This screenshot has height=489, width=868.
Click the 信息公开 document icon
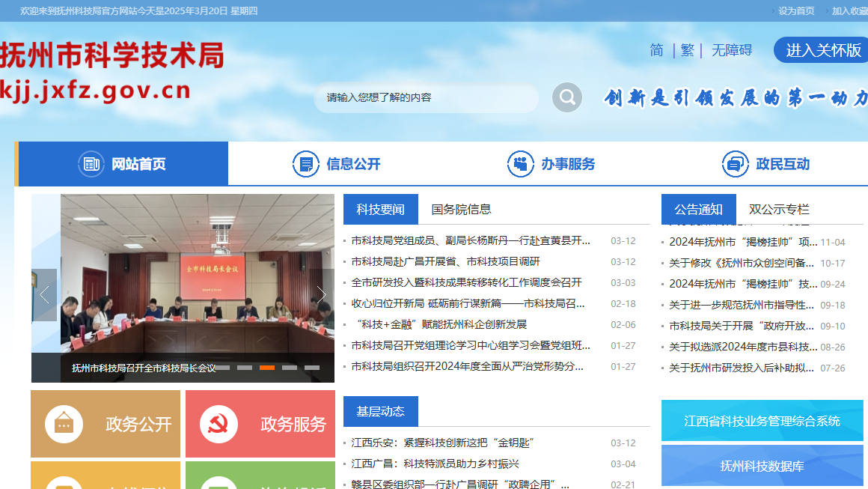click(x=305, y=164)
